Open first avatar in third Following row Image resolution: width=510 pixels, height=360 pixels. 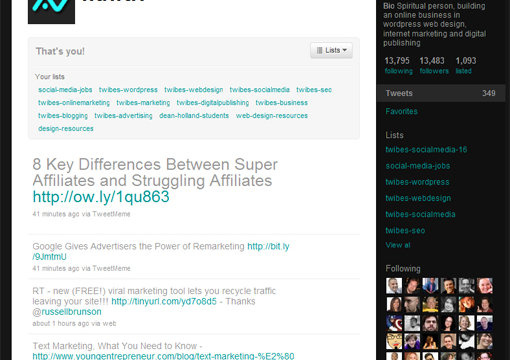(394, 323)
